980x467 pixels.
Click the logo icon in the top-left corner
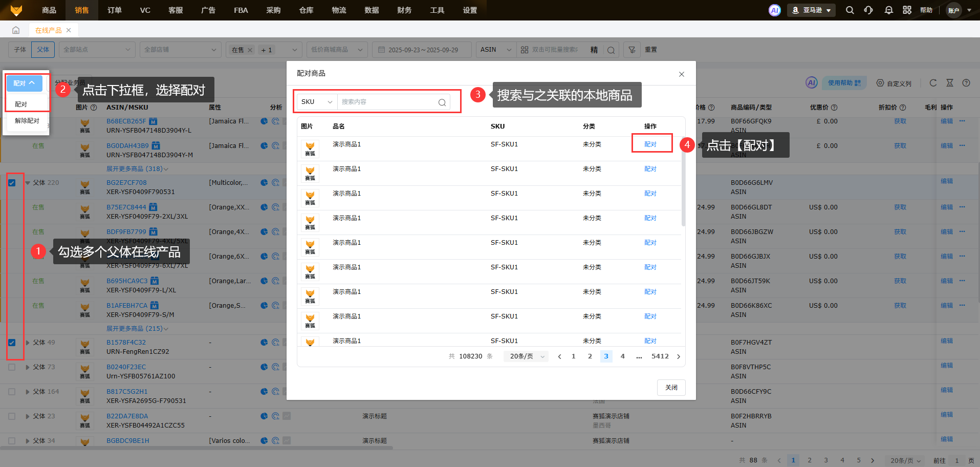[x=16, y=10]
